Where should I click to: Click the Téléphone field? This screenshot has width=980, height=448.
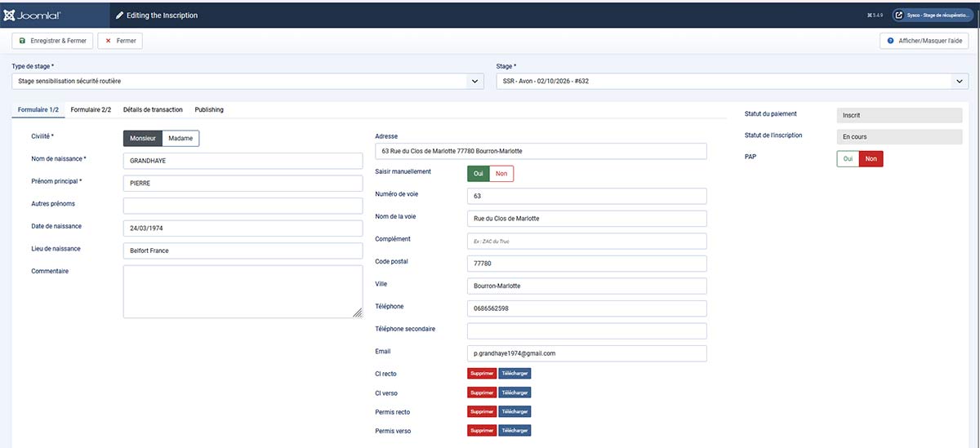tap(586, 308)
